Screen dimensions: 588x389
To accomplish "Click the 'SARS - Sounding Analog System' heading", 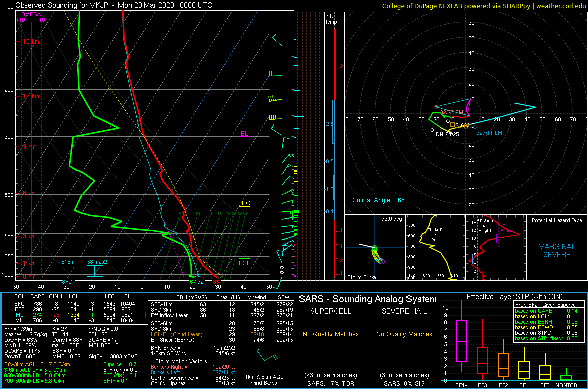I will tap(368, 299).
